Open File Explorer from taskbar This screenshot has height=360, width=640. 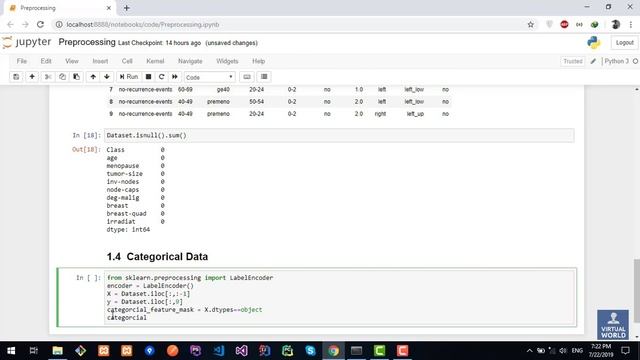(x=58, y=351)
